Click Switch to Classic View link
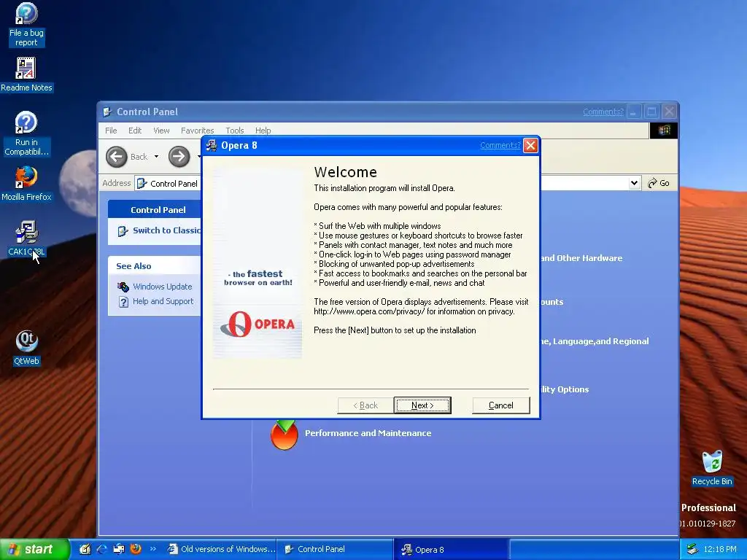 pos(166,230)
